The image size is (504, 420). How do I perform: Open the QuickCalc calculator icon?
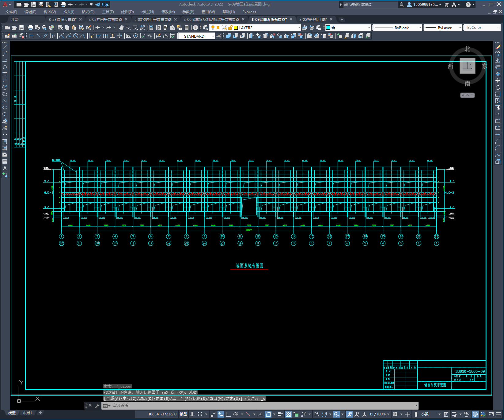pyautogui.click(x=187, y=28)
